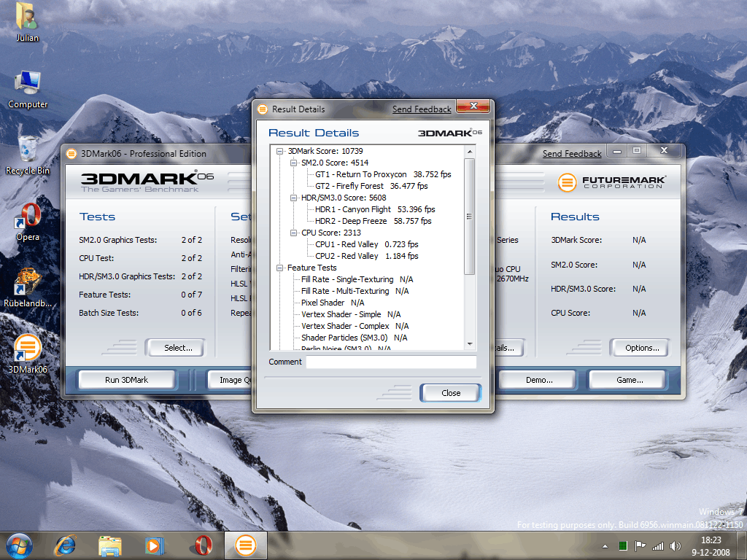Open the volume speaker tray icon
Image resolution: width=747 pixels, height=560 pixels.
[x=675, y=546]
